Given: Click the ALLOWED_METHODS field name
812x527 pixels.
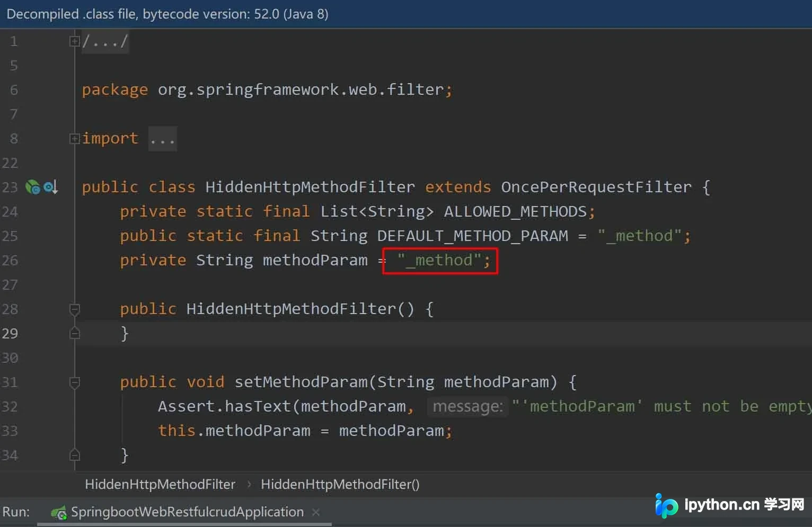Looking at the screenshot, I should point(515,212).
